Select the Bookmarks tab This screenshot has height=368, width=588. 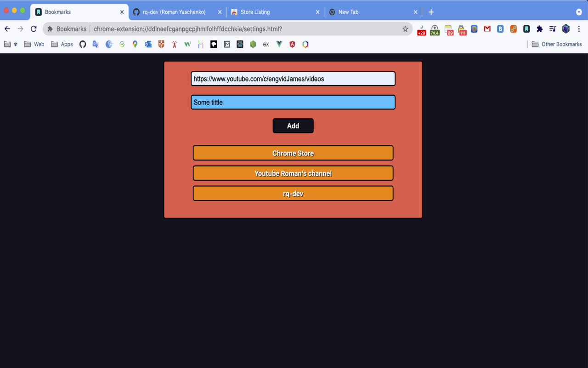pyautogui.click(x=79, y=12)
